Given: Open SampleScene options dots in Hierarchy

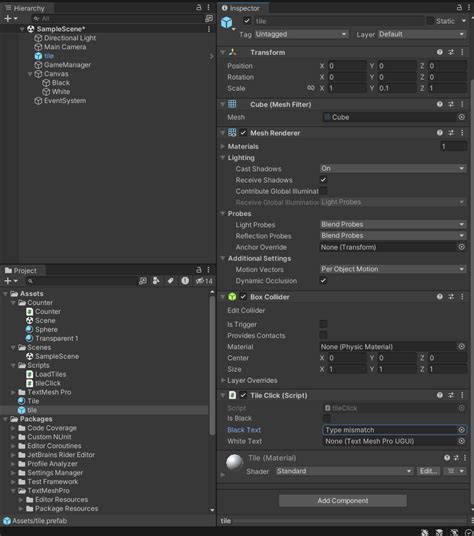Looking at the screenshot, I should [209, 29].
